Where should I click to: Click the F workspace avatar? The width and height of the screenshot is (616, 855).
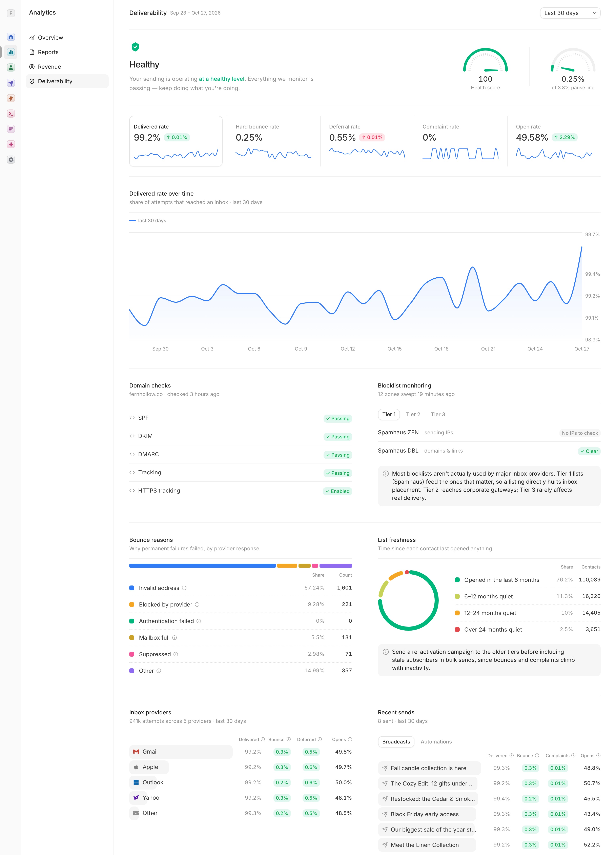tap(11, 13)
